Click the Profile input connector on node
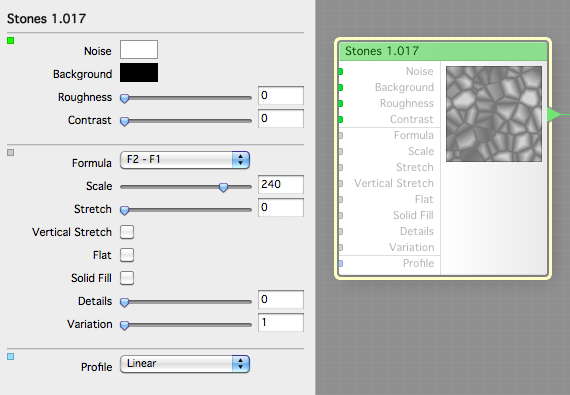Screen dimensions: 570x395 (x=341, y=263)
